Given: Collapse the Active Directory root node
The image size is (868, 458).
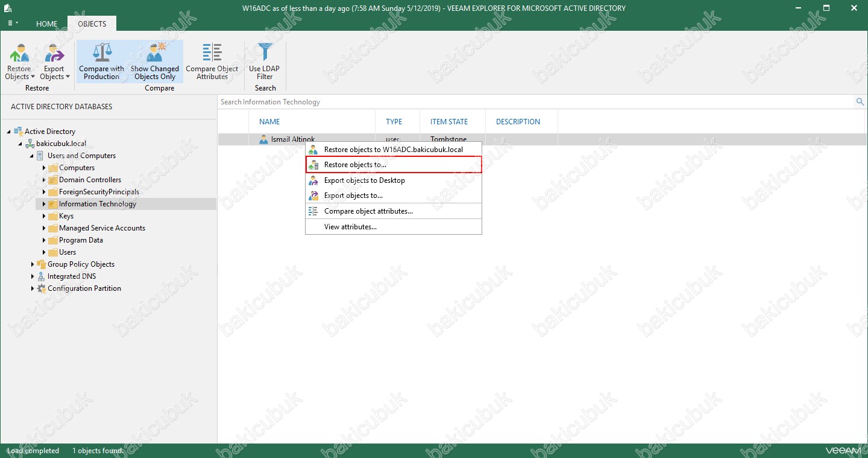Looking at the screenshot, I should coord(9,132).
